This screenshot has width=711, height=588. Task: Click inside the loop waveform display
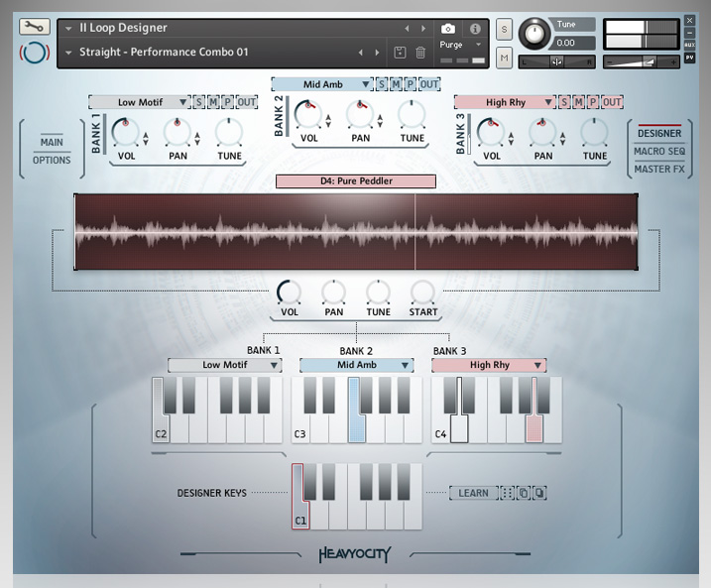pos(356,232)
